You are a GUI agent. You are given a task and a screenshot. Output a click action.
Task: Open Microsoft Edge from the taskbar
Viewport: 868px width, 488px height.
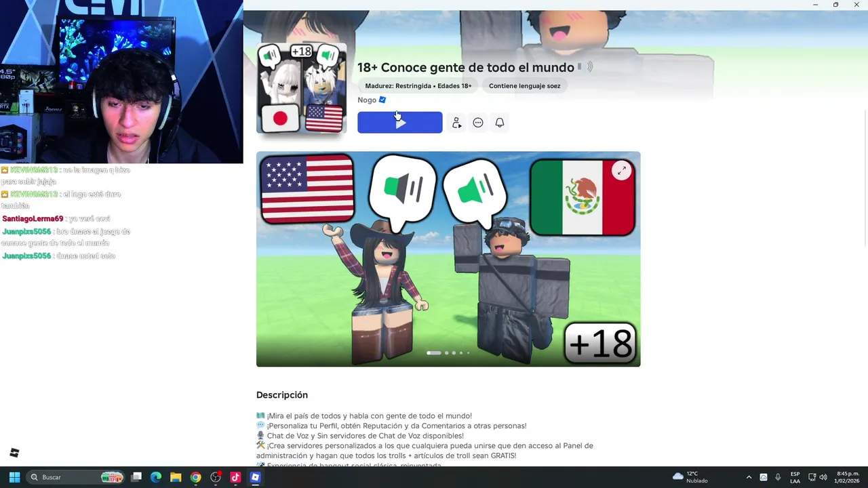pyautogui.click(x=156, y=477)
